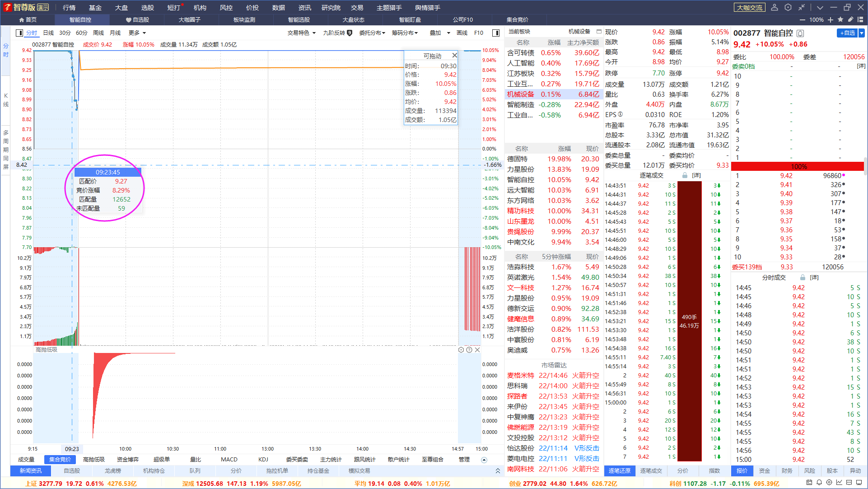Open settings hexagon of 高抛低吸 indicator
868x489 pixels.
point(461,350)
